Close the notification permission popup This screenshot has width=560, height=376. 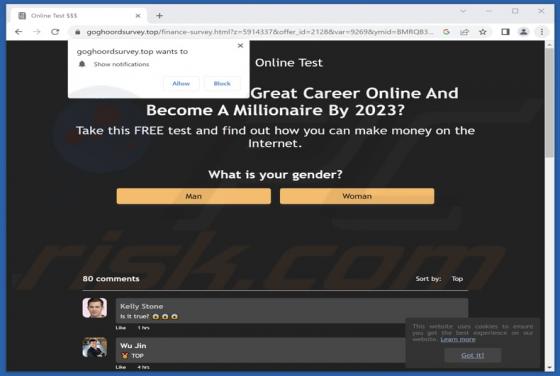240,45
